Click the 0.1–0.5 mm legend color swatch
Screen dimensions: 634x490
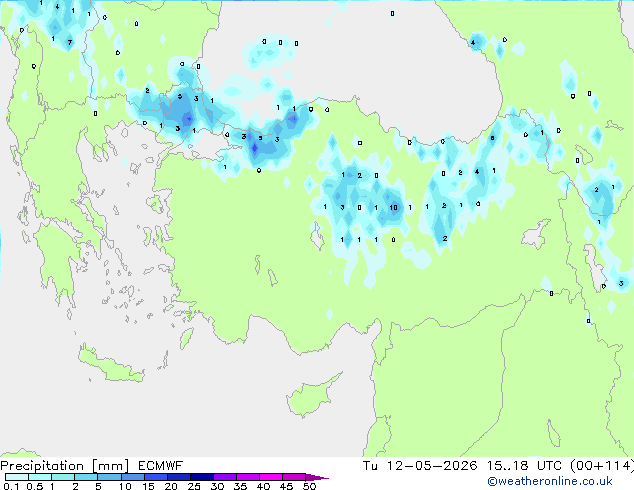[x=17, y=477]
